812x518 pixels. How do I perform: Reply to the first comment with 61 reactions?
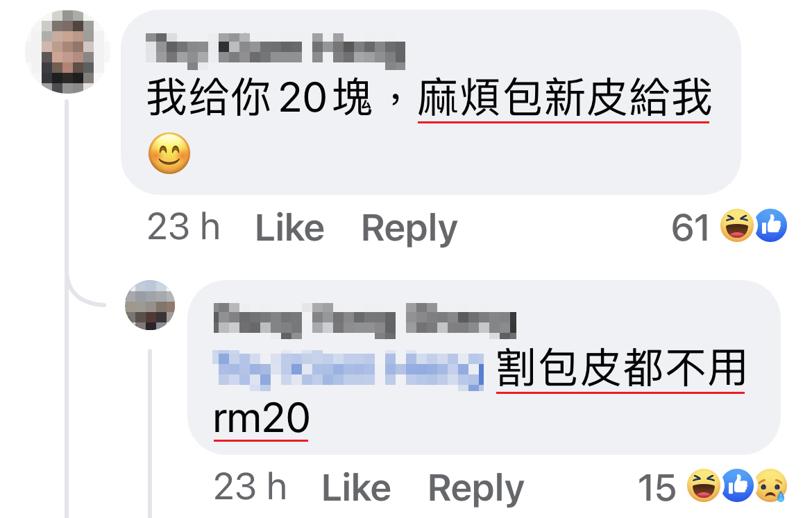[x=409, y=229]
